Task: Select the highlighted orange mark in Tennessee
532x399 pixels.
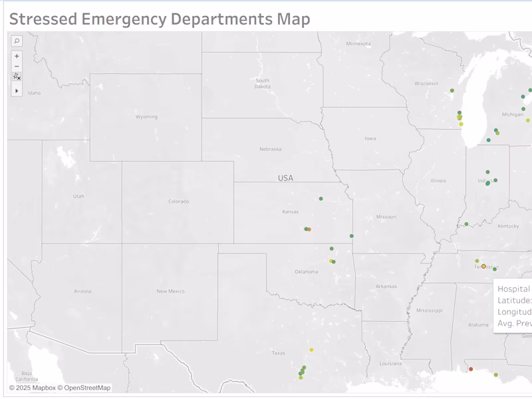Action: click(483, 267)
